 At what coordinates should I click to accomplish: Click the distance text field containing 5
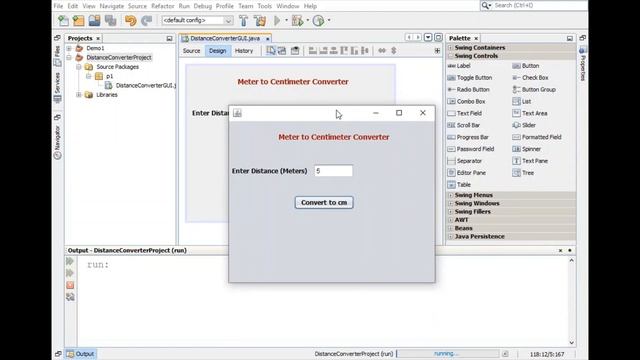[333, 171]
